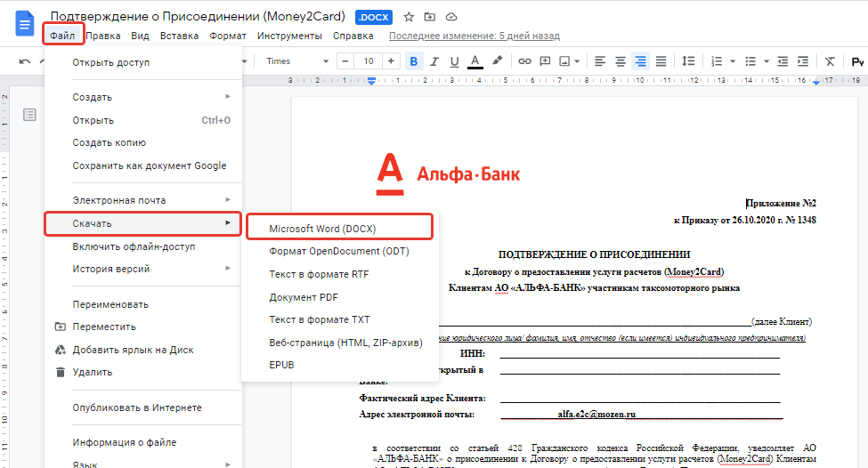The image size is (868, 468).
Task: Open the highlight color marker tool
Action: point(497,61)
